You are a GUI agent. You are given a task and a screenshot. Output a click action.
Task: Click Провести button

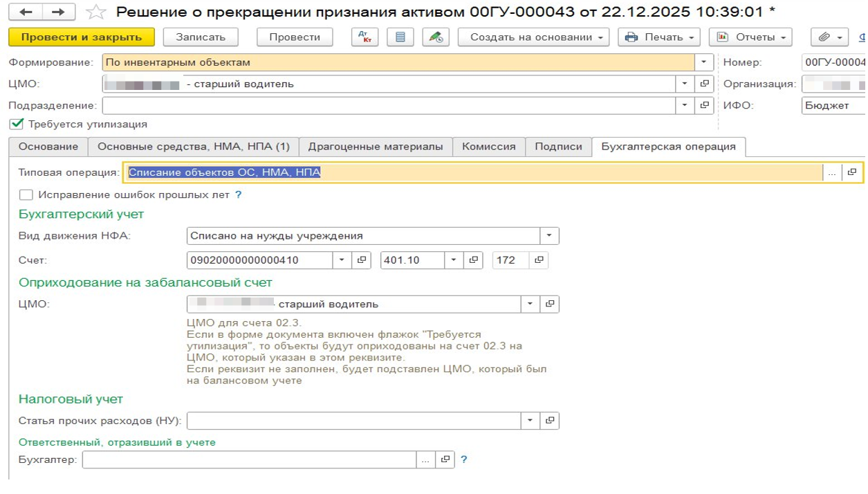click(295, 37)
